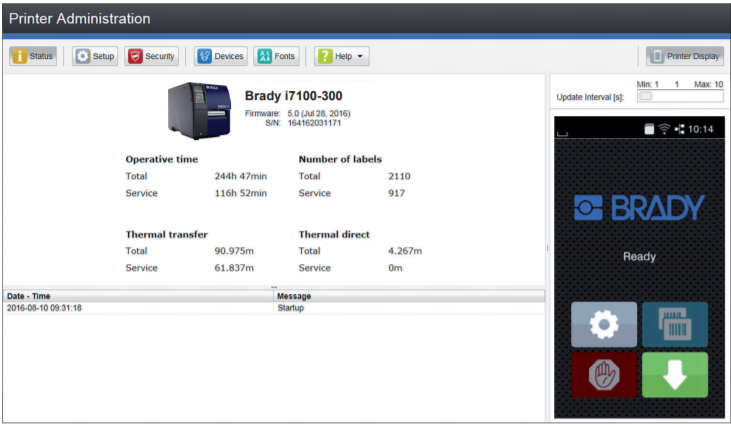731x424 pixels.
Task: Click the network connection icon beside the clock
Action: (x=680, y=129)
